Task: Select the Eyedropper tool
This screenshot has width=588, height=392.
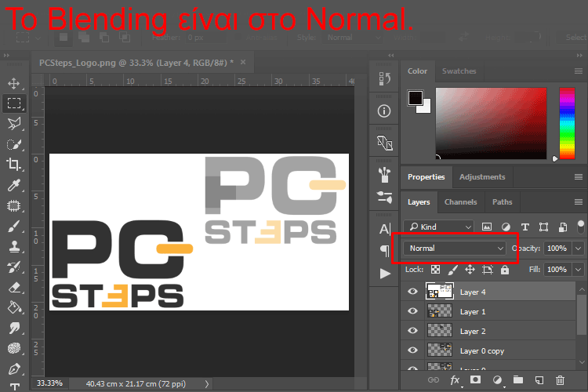Action: [x=14, y=185]
